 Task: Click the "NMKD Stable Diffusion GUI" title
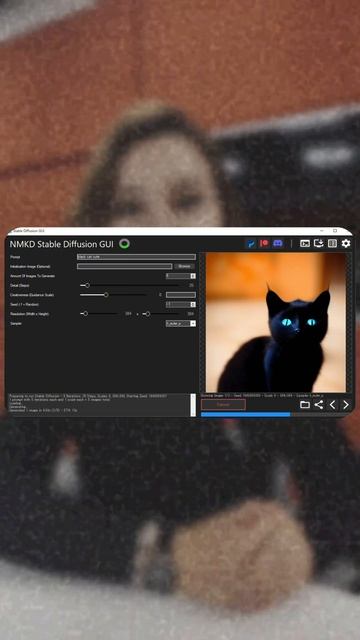click(62, 244)
